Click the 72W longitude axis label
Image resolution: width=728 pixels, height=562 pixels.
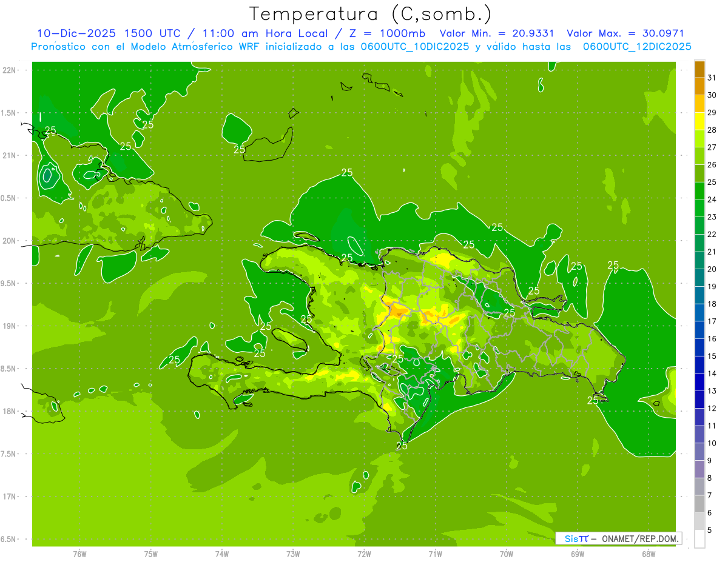tap(365, 554)
